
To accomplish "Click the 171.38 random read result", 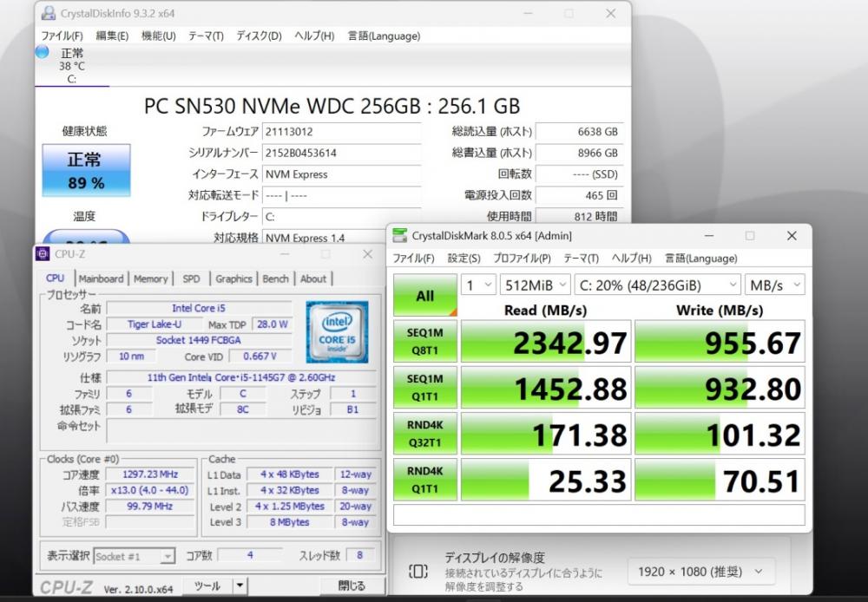I will tap(546, 433).
